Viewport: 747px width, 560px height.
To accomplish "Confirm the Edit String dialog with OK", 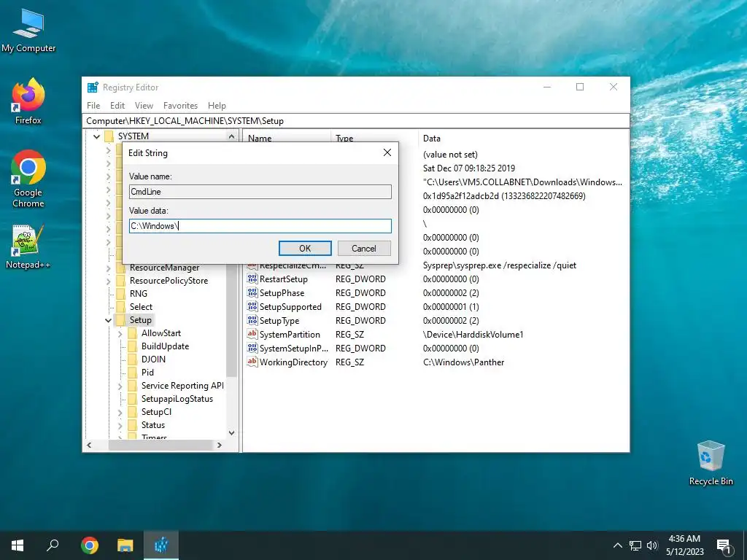I will click(x=305, y=248).
